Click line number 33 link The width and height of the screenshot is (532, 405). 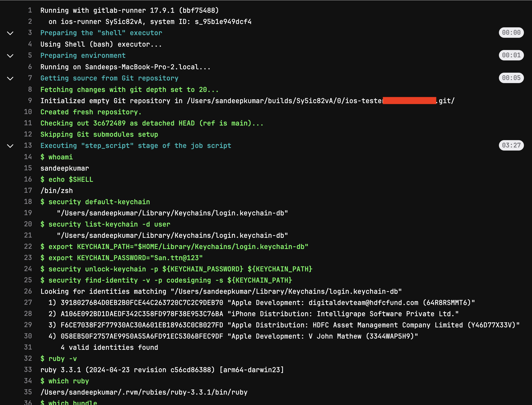(28, 370)
